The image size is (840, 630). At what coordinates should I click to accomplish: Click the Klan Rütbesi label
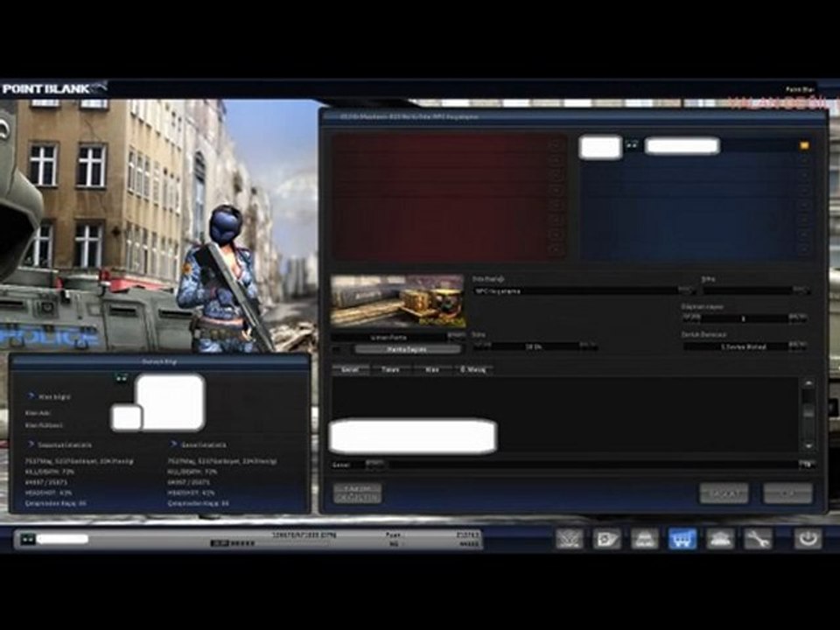[x=44, y=425]
